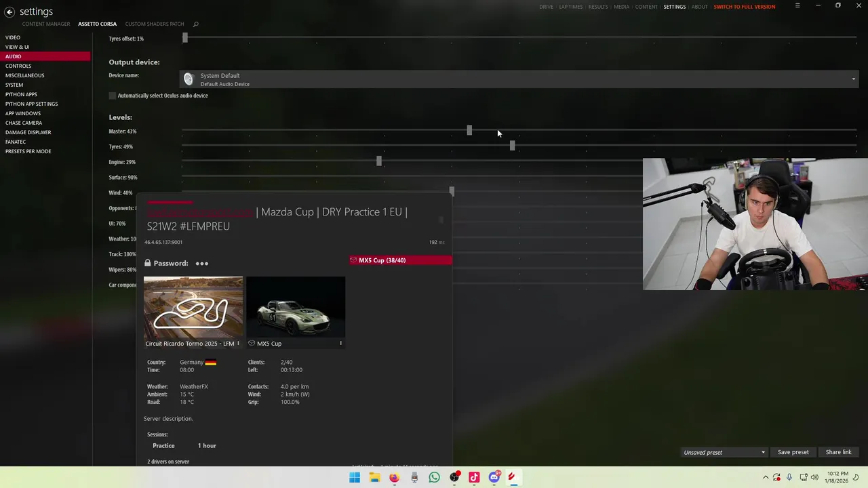Click the volume speaker icon in the system tray
Viewport: 868px width, 488px height.
(x=814, y=477)
